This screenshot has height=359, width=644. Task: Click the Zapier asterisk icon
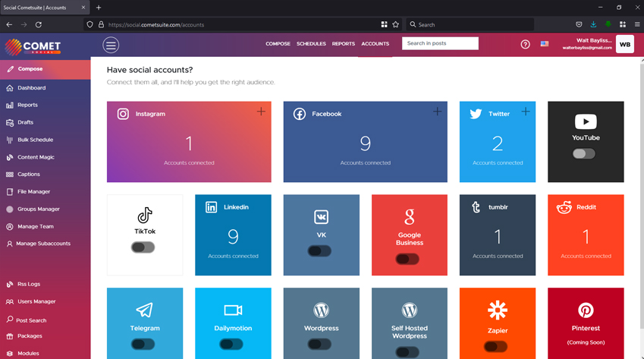pyautogui.click(x=498, y=310)
